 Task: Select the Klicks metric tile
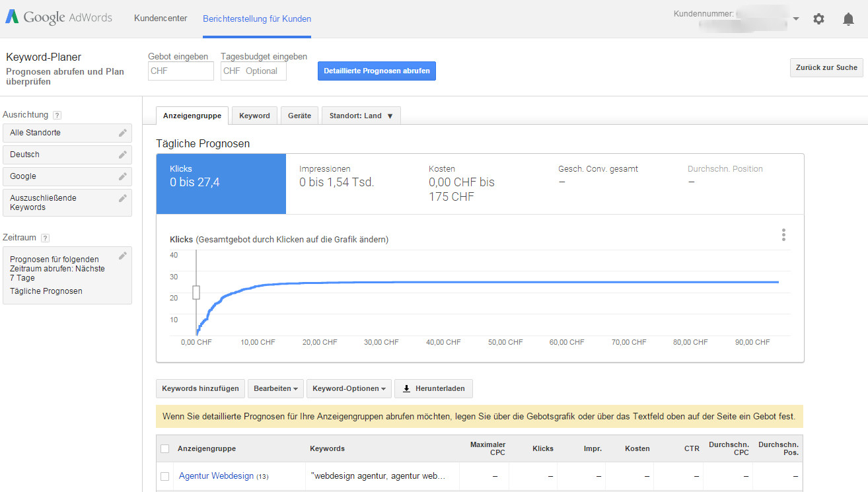[x=221, y=184]
